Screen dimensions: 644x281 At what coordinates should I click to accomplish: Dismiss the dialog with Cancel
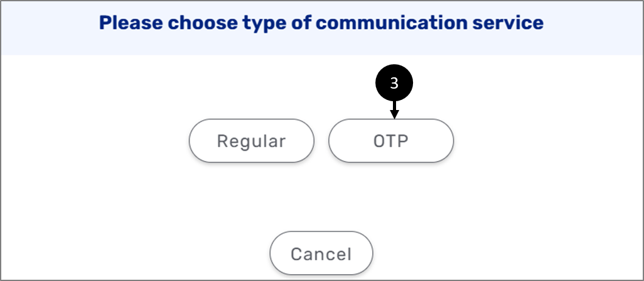(321, 253)
